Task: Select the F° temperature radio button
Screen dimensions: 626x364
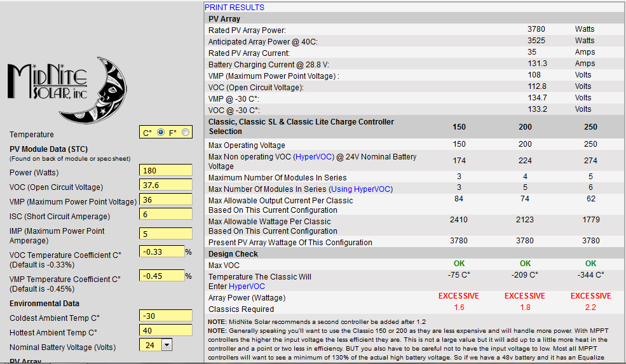Action: (186, 132)
